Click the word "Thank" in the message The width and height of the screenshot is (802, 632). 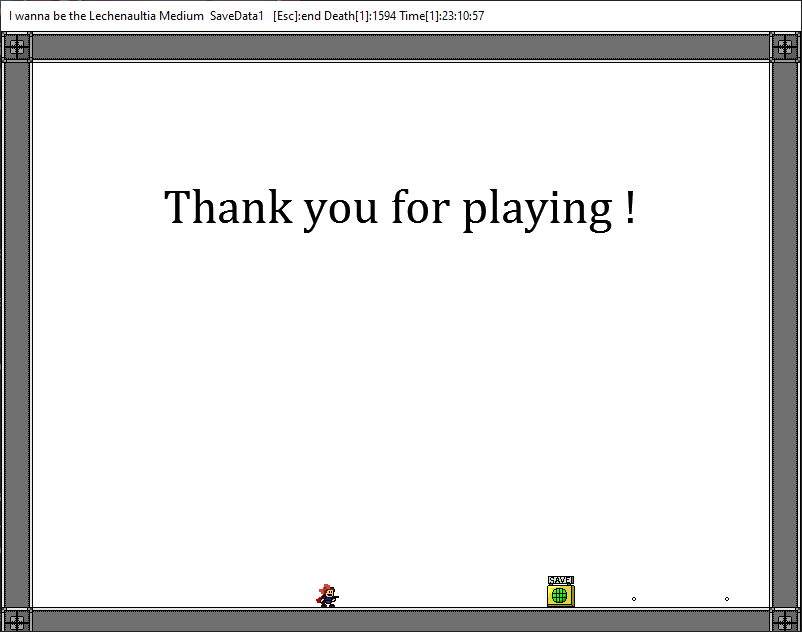228,208
